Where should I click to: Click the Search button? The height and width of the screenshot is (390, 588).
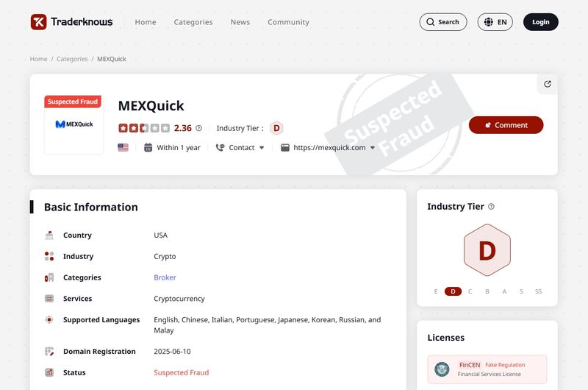pyautogui.click(x=443, y=22)
